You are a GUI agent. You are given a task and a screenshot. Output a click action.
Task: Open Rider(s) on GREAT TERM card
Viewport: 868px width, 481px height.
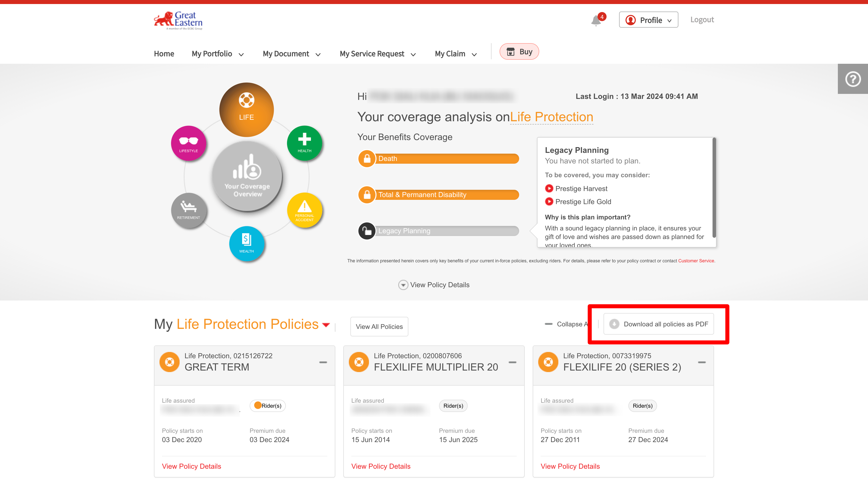[267, 406]
